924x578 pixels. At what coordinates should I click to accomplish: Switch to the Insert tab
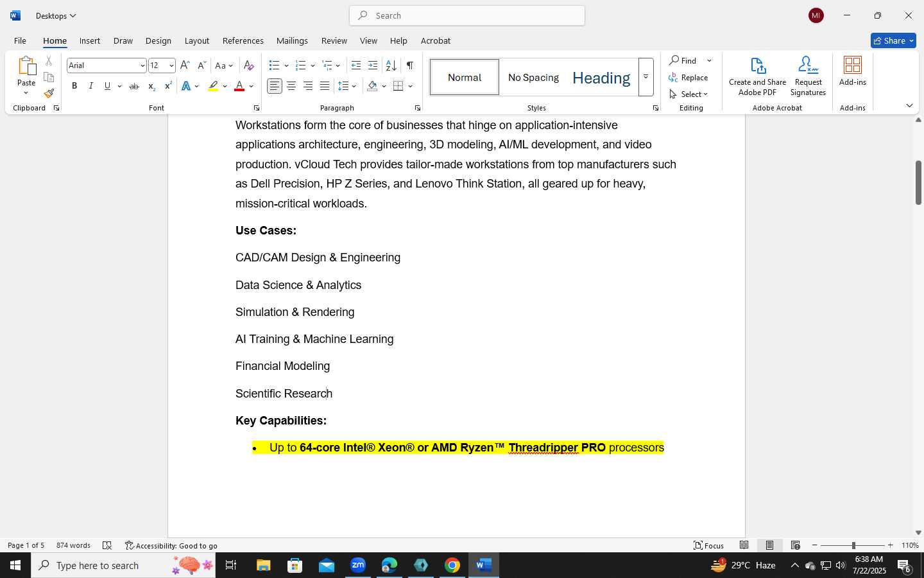point(90,40)
